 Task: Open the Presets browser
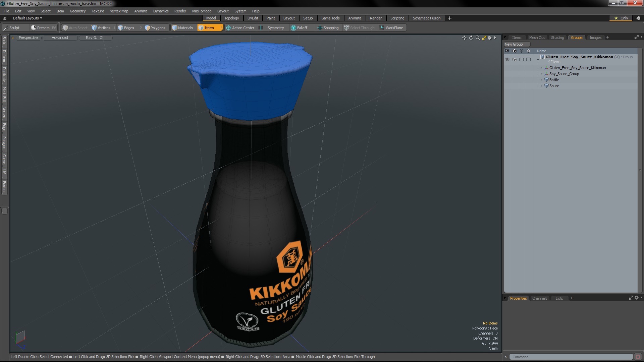click(43, 28)
